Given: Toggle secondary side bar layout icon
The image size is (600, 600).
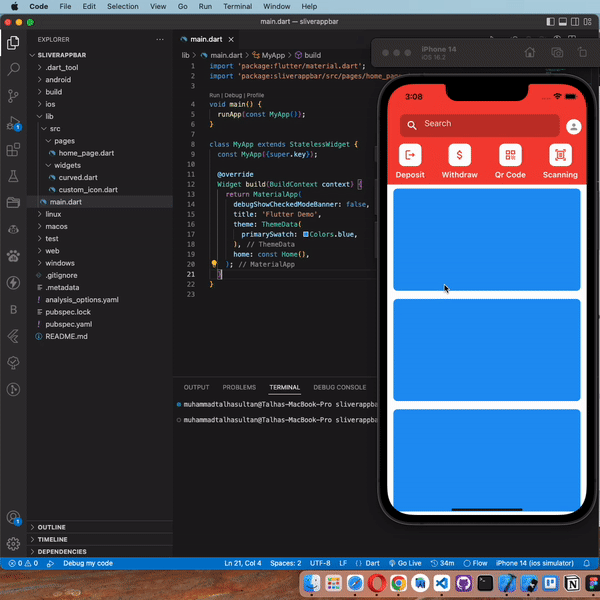Looking at the screenshot, I should [575, 22].
